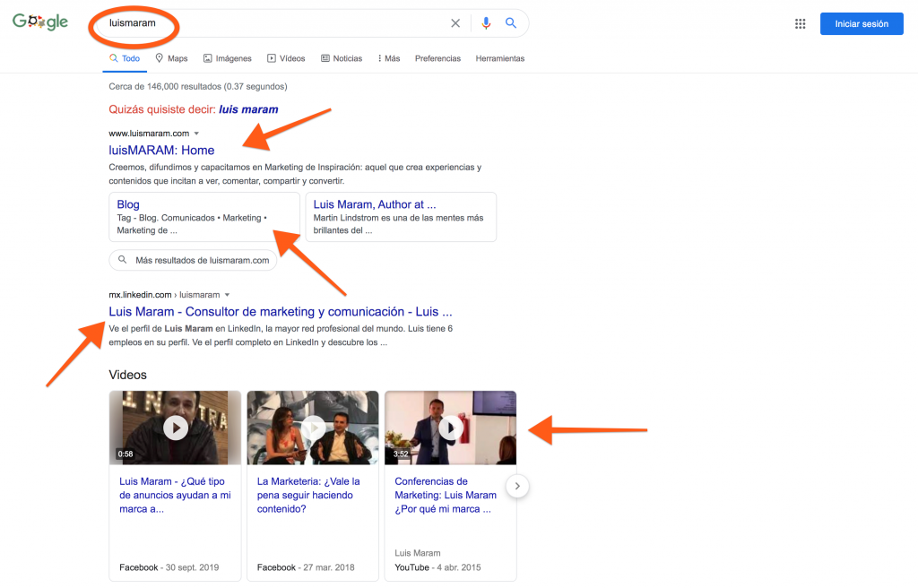Clear the search box with X icon
Screen dimensions: 918x588
point(455,23)
